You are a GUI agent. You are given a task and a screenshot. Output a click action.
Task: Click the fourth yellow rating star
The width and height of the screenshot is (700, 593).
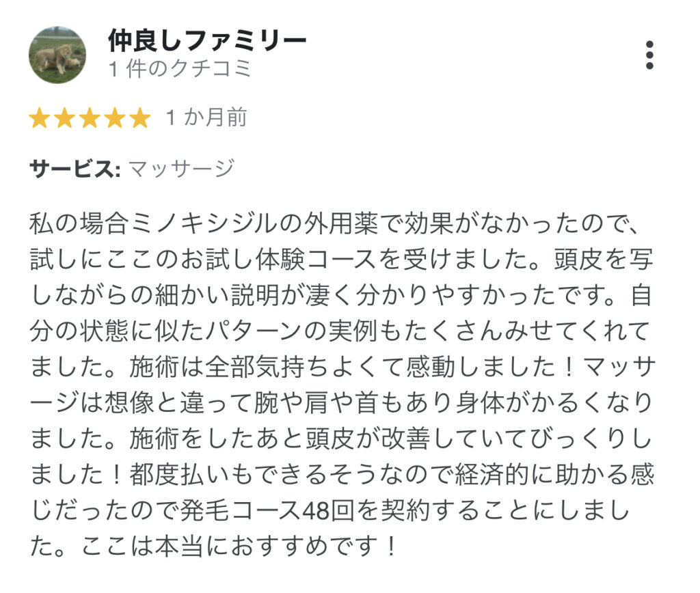(115, 118)
